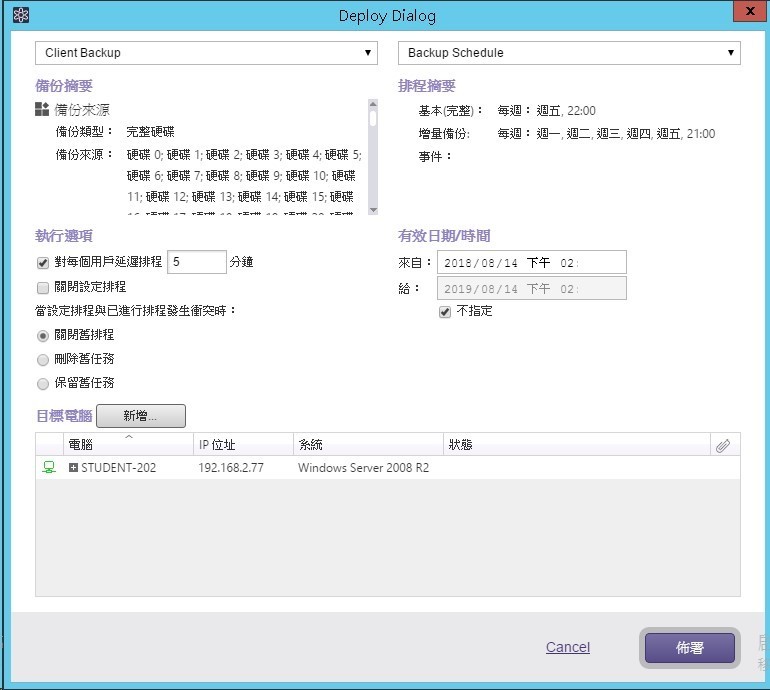This screenshot has height=690, width=770.
Task: Select the 關閉舊排程 radio option
Action: pos(43,336)
